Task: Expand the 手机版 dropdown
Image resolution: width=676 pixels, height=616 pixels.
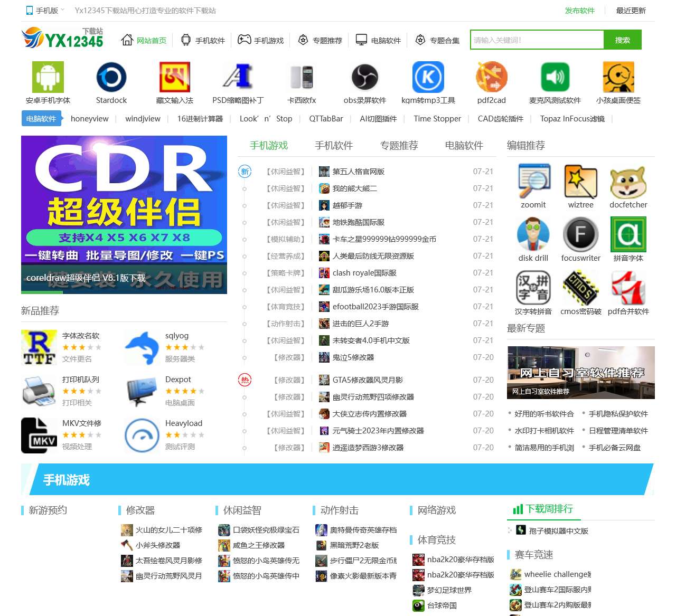Action: (45, 10)
